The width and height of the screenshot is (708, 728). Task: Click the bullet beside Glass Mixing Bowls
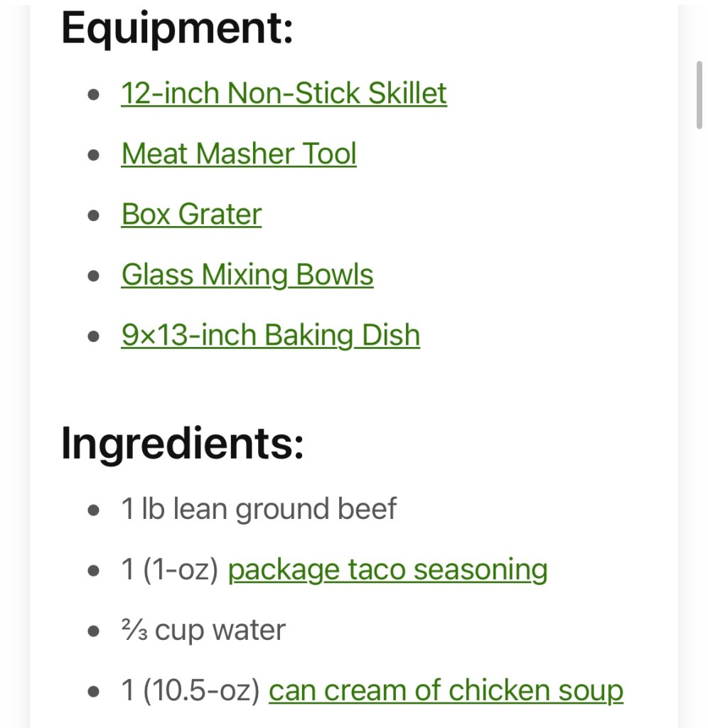pyautogui.click(x=93, y=276)
